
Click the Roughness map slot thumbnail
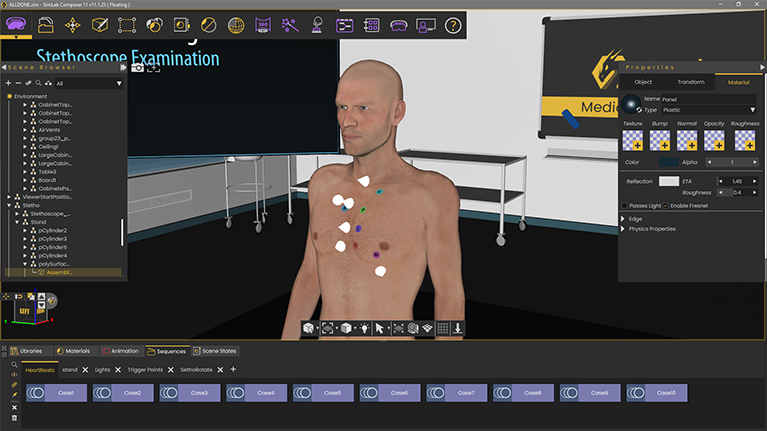[744, 140]
